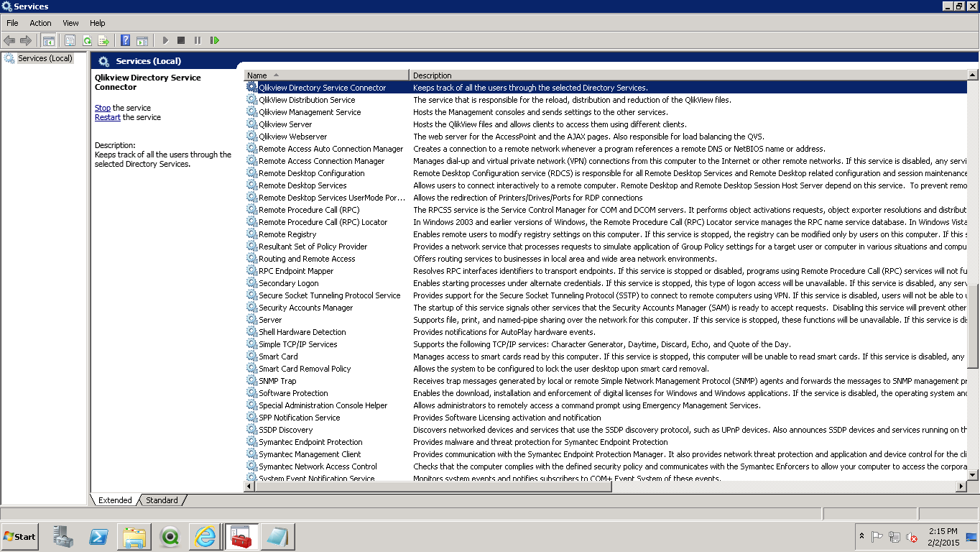Screen dimensions: 980x552
Task: Click the Stop link for the service
Action: click(x=103, y=108)
